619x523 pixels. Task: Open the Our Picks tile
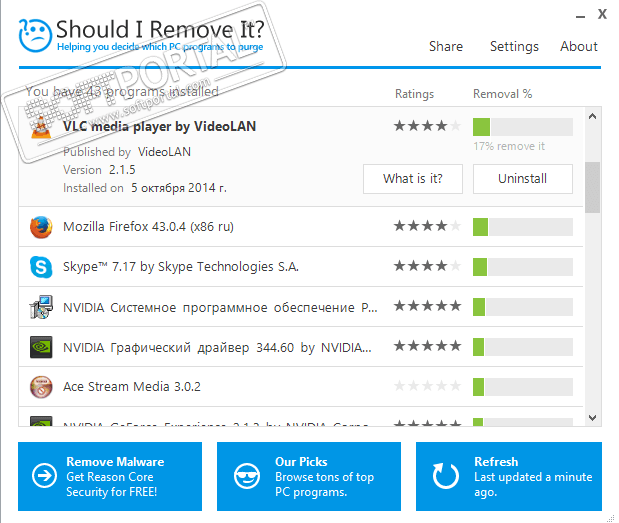point(309,476)
